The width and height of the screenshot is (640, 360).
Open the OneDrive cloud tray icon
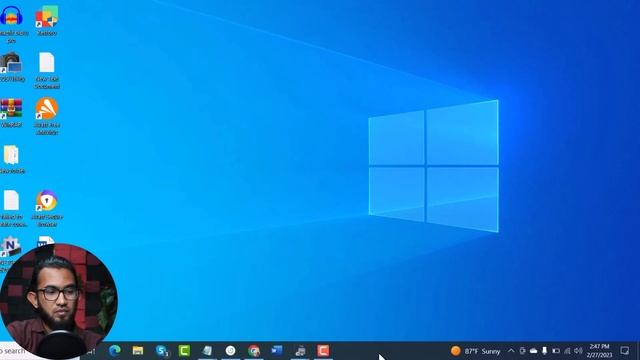coord(533,351)
